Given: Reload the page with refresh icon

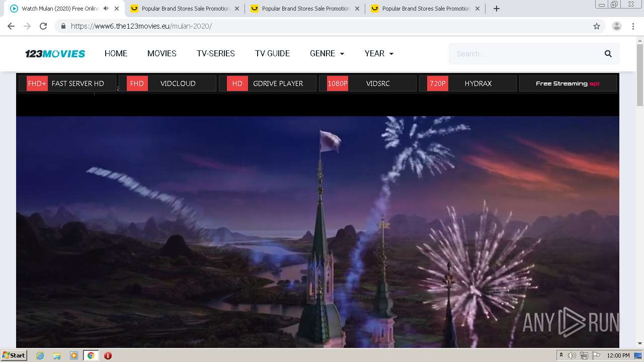Looking at the screenshot, I should click(x=43, y=26).
